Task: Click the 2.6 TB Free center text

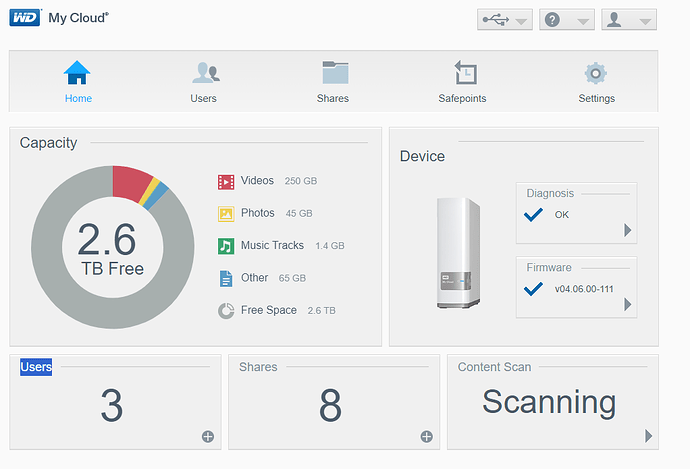Action: [x=112, y=249]
